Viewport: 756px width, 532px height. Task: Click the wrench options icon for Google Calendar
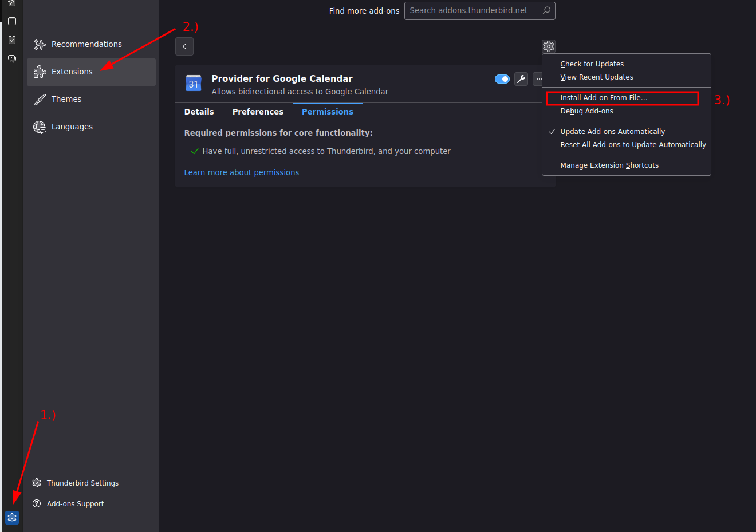click(521, 79)
